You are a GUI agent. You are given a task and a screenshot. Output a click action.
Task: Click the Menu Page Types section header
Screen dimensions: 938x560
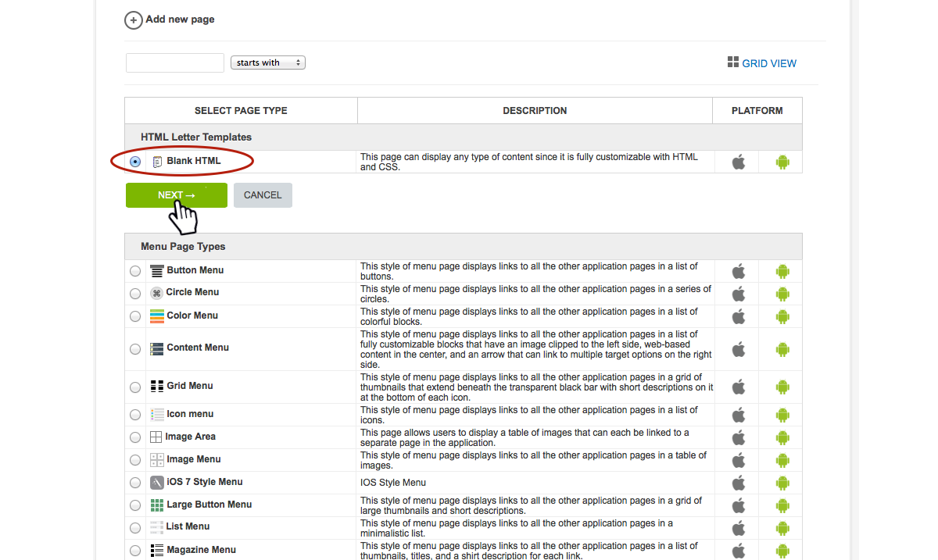tap(464, 246)
